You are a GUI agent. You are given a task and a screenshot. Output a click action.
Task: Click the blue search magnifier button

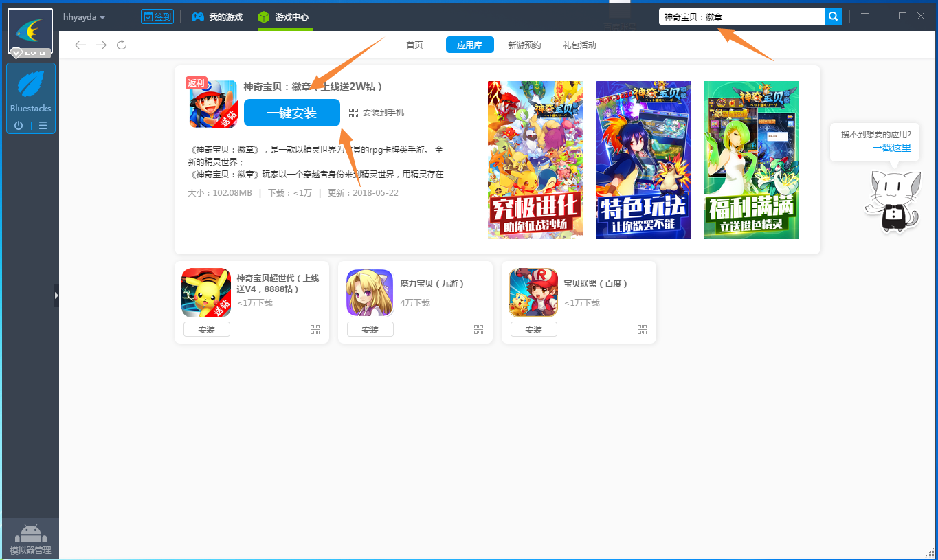pos(833,16)
